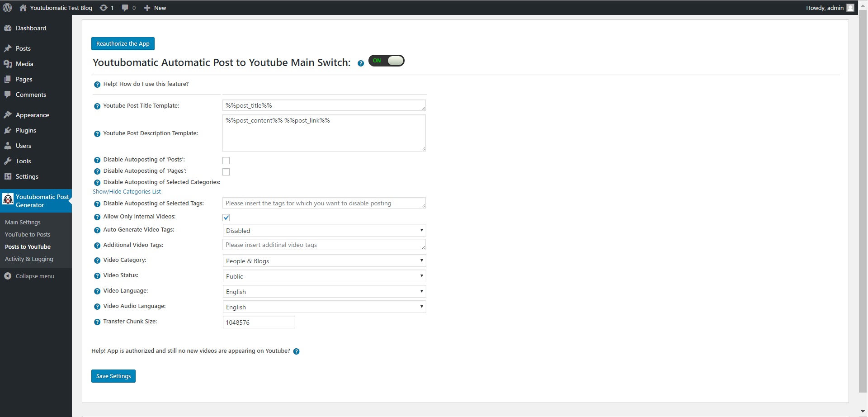Check Disable Autoposting of 'Posts'
Screen dimensions: 868x417
(226, 160)
